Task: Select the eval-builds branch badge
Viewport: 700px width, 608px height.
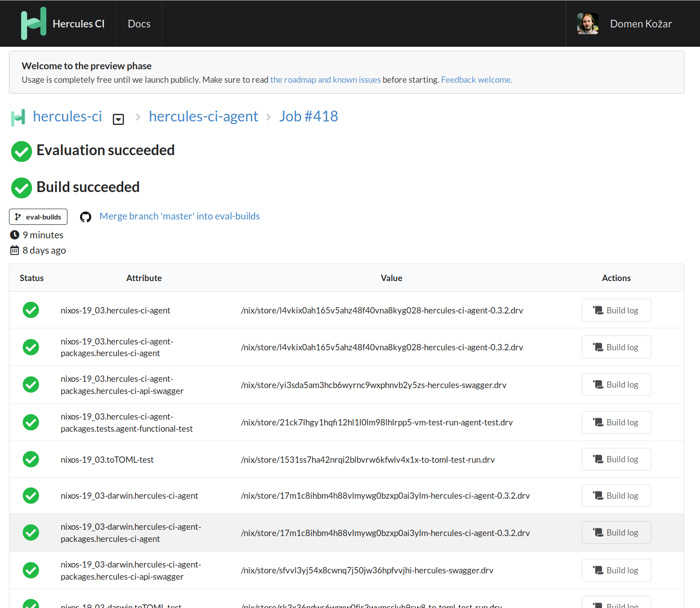Action: [38, 217]
